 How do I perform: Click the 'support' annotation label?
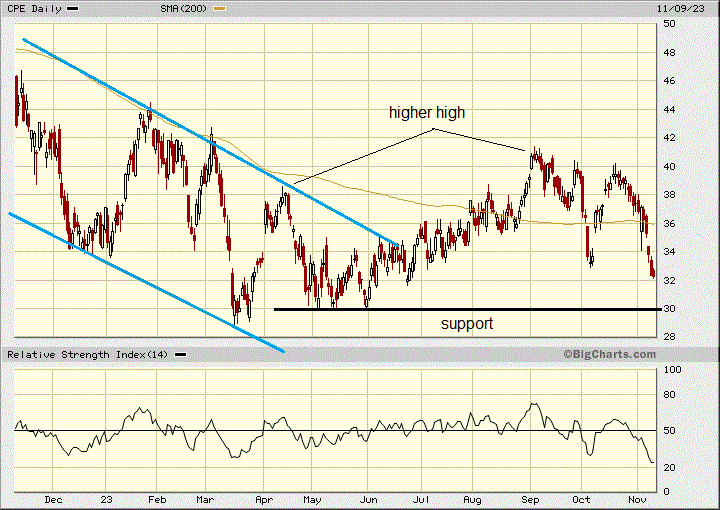click(467, 324)
